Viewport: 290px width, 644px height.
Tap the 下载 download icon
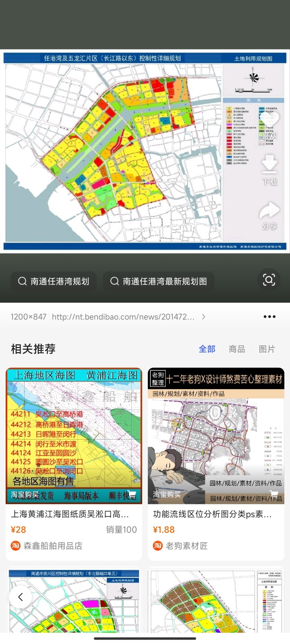269,164
